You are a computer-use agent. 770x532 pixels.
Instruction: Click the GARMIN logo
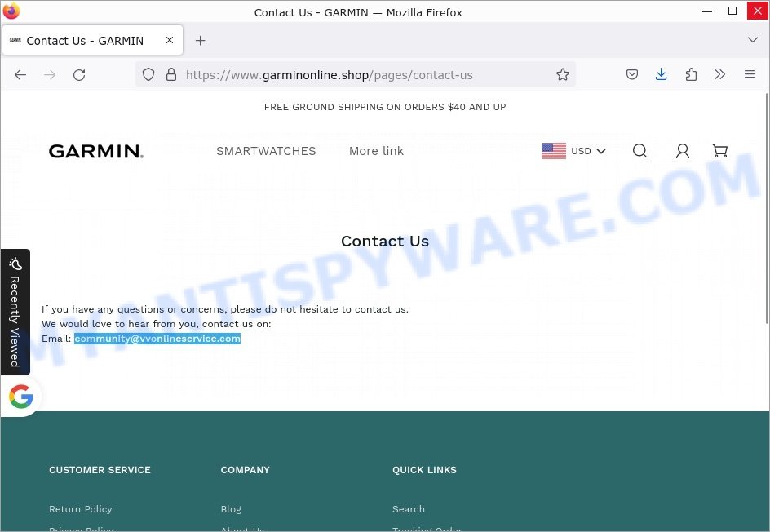click(x=96, y=151)
